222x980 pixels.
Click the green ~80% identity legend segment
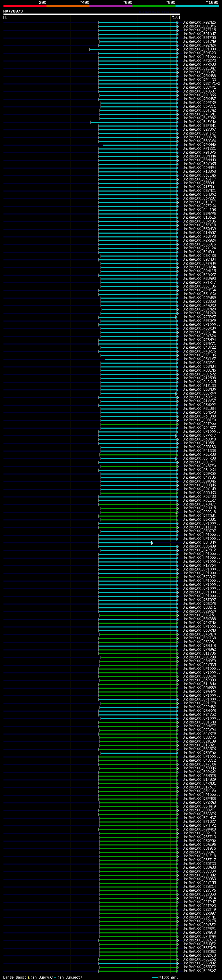tap(154, 6)
